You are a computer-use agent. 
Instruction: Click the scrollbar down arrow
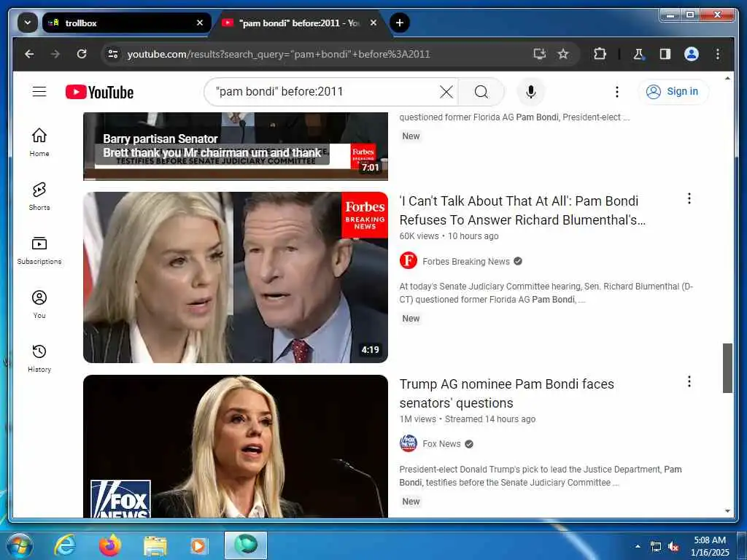coord(727,511)
